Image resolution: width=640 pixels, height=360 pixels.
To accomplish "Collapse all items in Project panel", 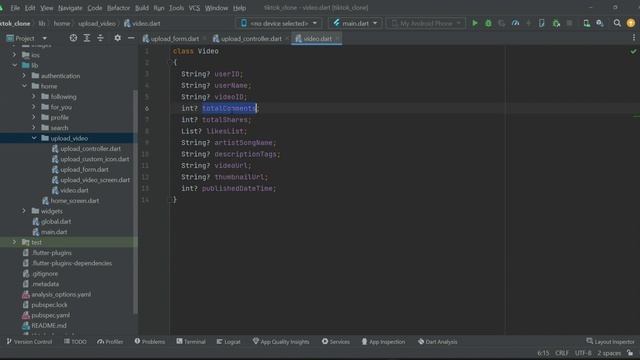I will coord(100,38).
